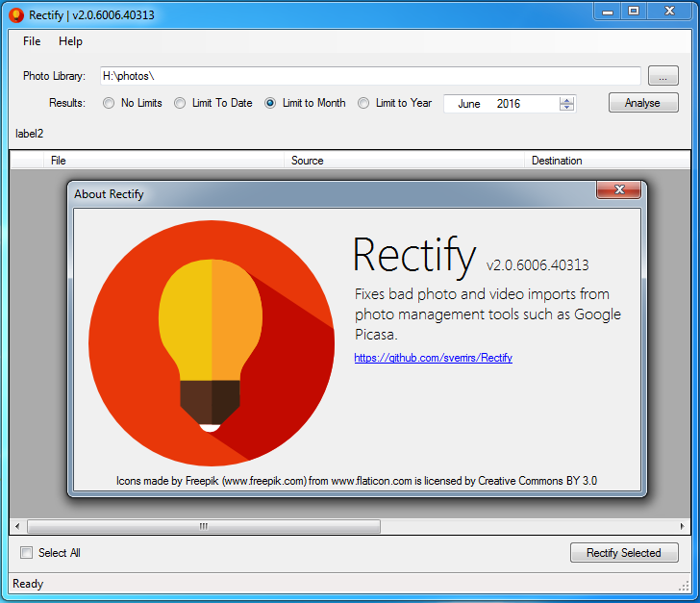
Task: Click the date spinner down arrow
Action: pyautogui.click(x=566, y=107)
